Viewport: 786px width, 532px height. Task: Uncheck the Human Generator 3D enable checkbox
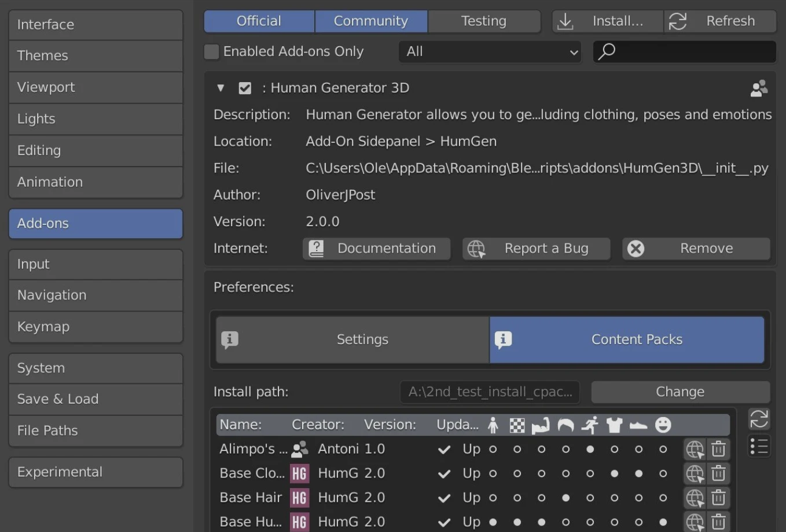[x=245, y=88]
